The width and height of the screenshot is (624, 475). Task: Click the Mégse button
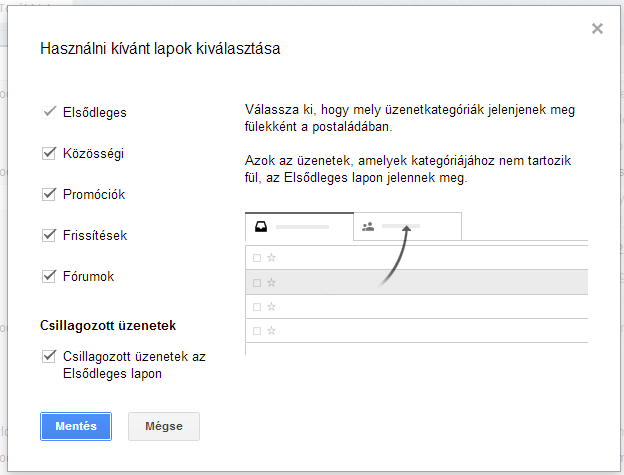point(164,426)
